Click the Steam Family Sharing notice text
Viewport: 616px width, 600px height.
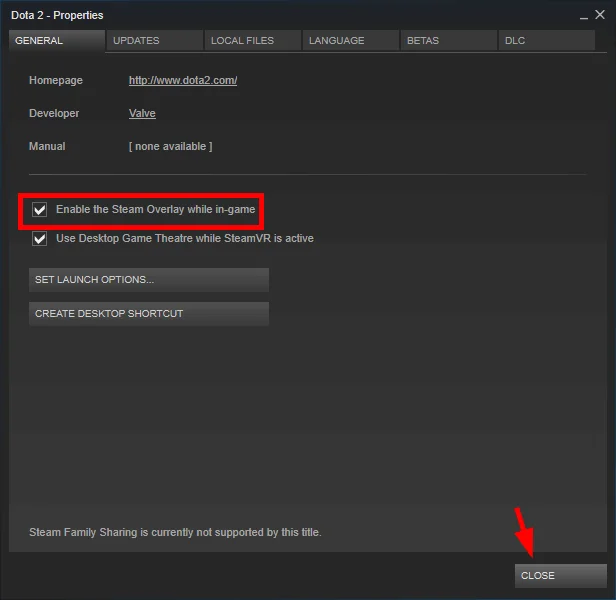[175, 532]
